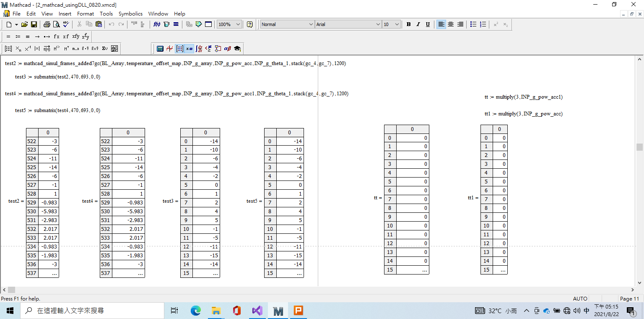Open the Calculus palette toolbar

click(198, 48)
